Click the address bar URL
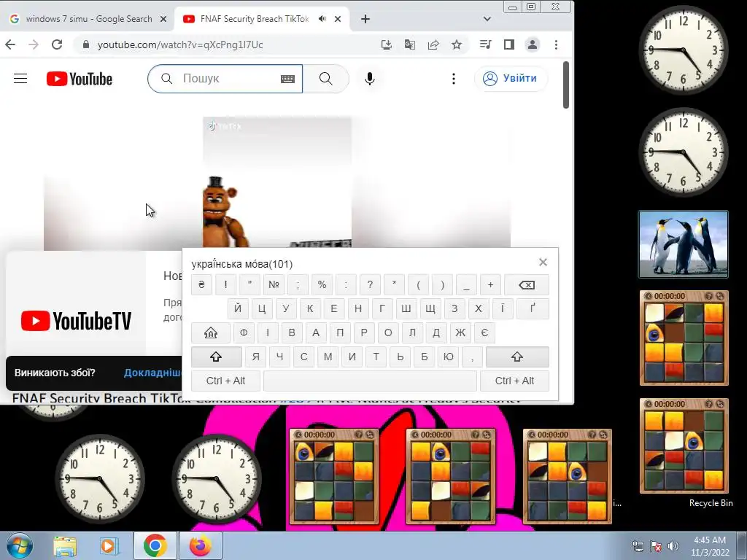The image size is (747, 560). click(x=180, y=44)
